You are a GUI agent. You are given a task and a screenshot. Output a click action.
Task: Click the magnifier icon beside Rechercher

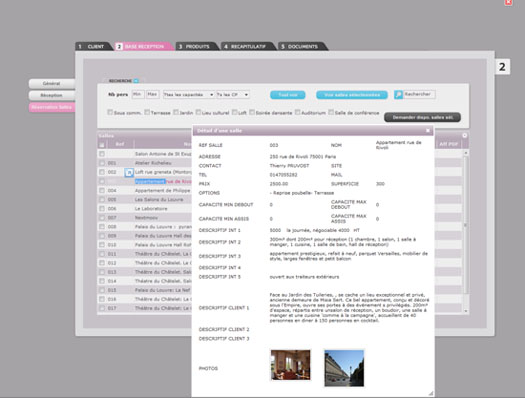pos(398,95)
